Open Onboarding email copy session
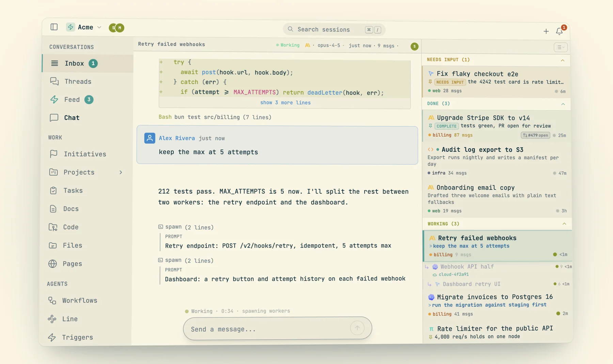 point(497,199)
